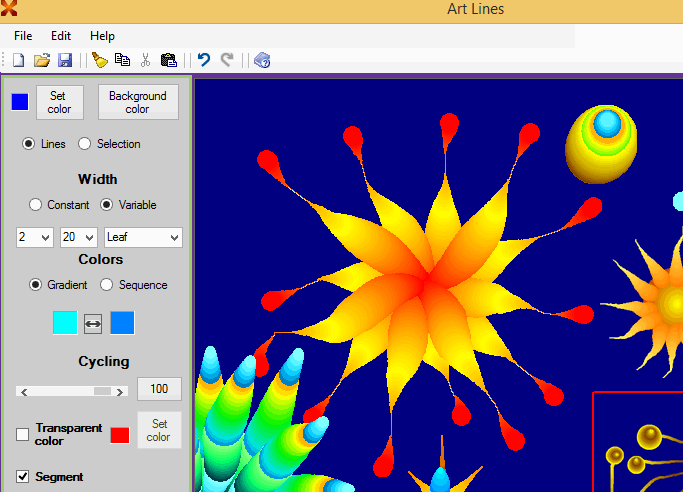The width and height of the screenshot is (683, 492).
Task: Click the Save floppy disk icon
Action: click(x=65, y=60)
